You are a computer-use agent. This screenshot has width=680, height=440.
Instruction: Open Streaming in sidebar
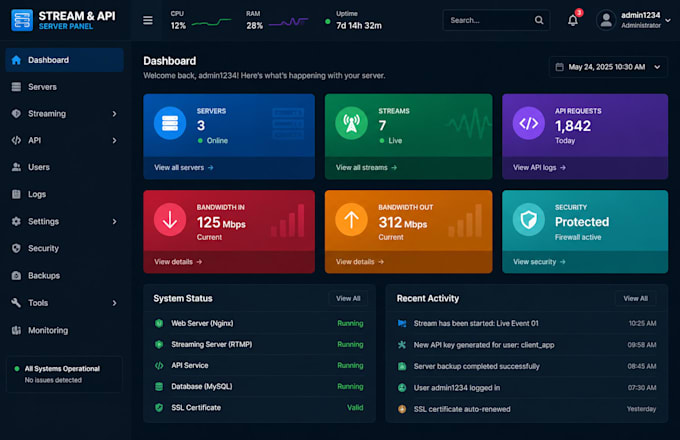[x=65, y=114]
